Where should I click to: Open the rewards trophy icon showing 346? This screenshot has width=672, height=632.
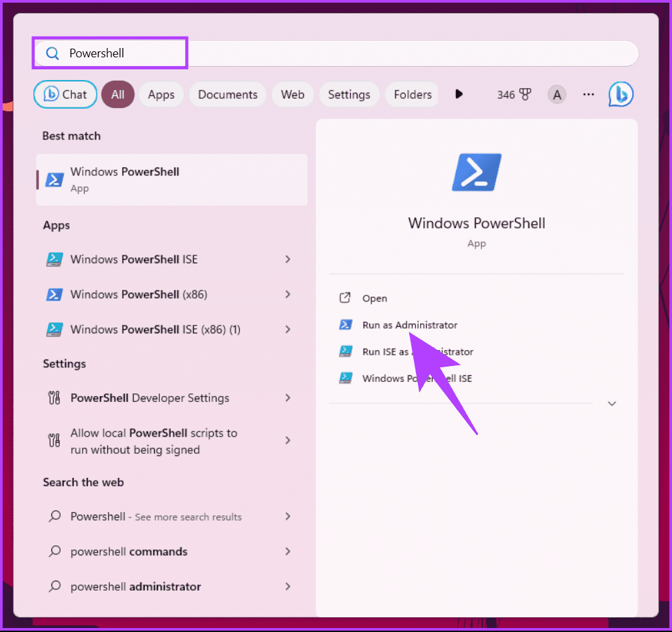(525, 94)
